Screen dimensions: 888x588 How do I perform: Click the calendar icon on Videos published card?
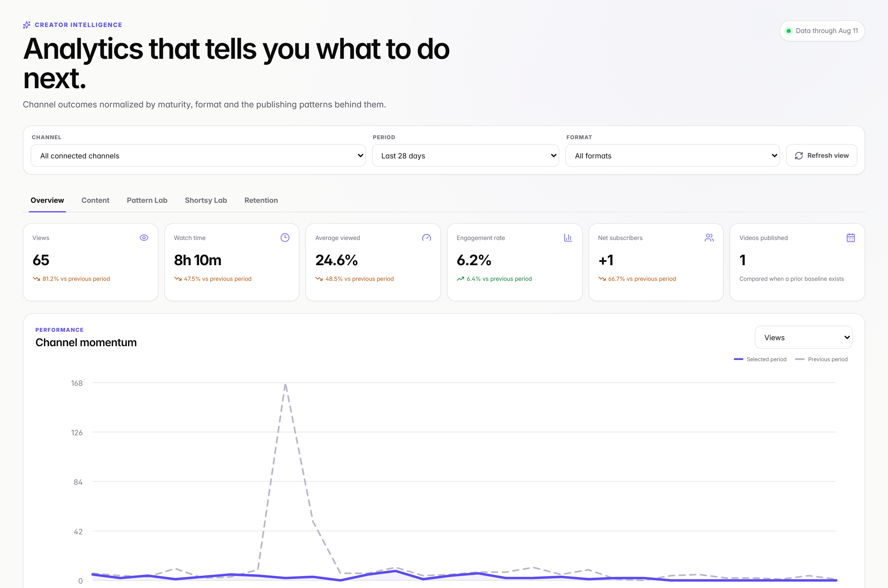pyautogui.click(x=850, y=238)
